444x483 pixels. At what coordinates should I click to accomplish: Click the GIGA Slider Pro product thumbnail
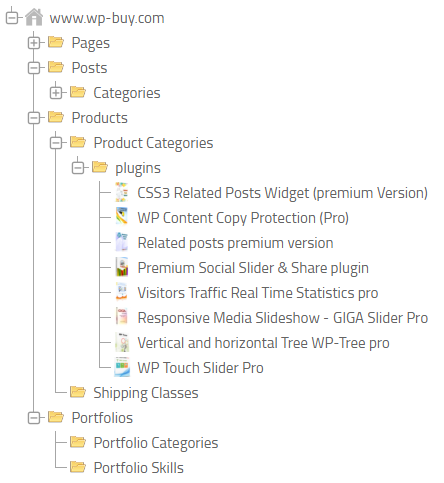pos(122,317)
